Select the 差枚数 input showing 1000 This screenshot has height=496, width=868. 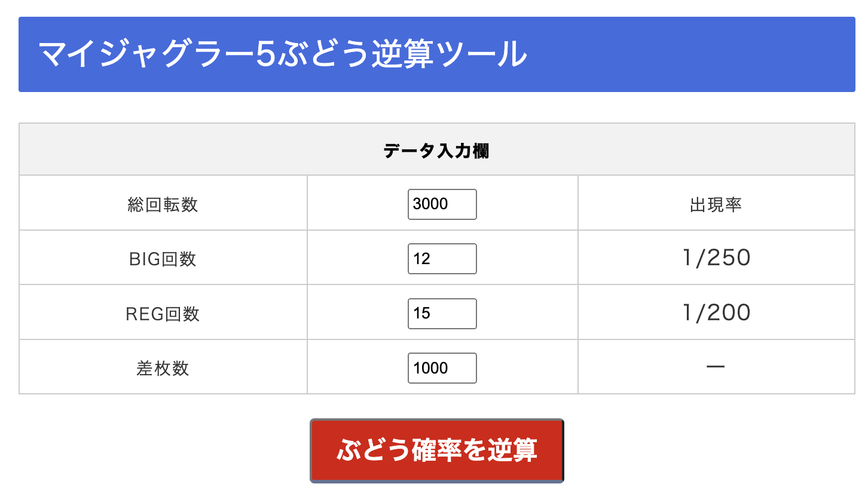coord(442,368)
